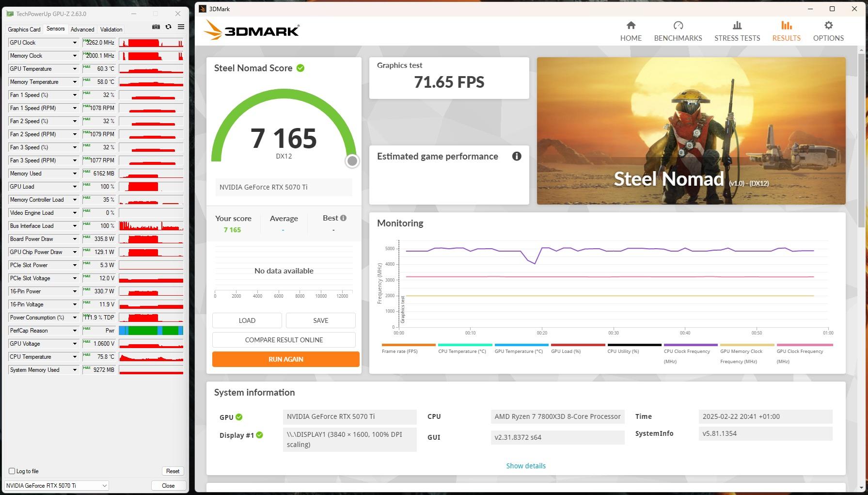Click the GPU-Z screenshot camera icon

click(x=156, y=27)
